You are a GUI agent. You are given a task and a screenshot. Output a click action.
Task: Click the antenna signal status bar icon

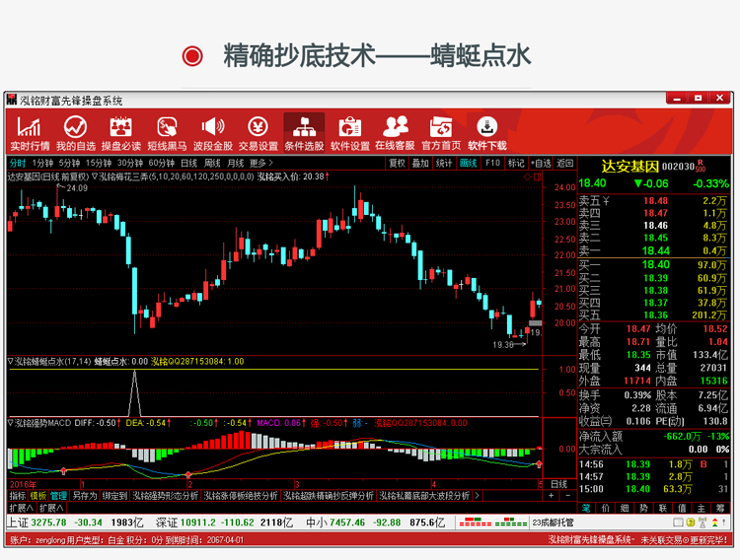[x=703, y=523]
